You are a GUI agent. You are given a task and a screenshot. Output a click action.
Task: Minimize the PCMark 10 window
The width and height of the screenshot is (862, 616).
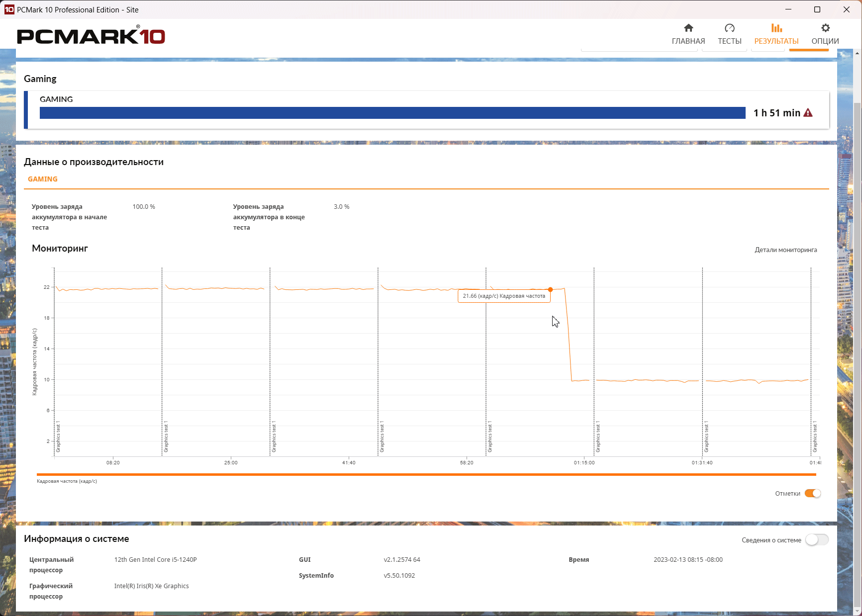pyautogui.click(x=788, y=9)
